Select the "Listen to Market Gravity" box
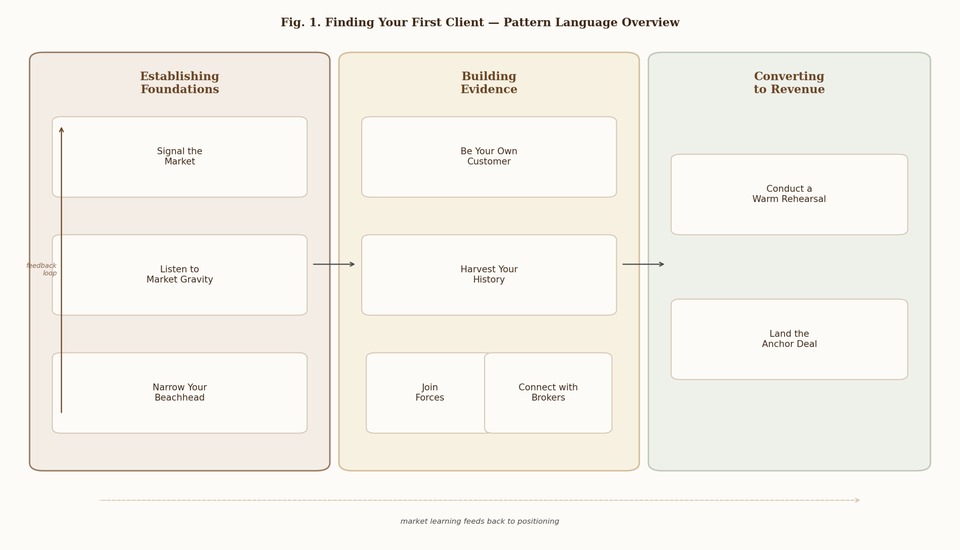Image resolution: width=960 pixels, height=550 pixels. tap(179, 275)
